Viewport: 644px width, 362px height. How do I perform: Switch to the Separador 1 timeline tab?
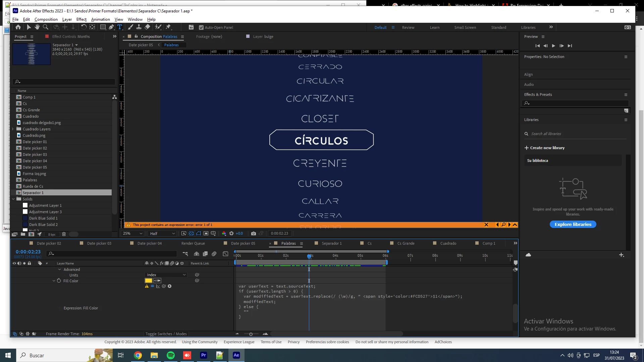click(x=331, y=243)
